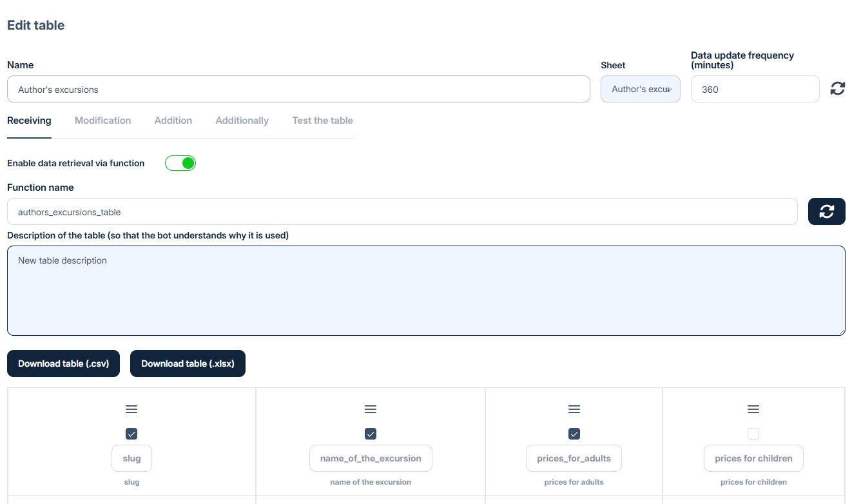The width and height of the screenshot is (852, 504).
Task: Open the Sheet dropdown selector
Action: click(640, 89)
